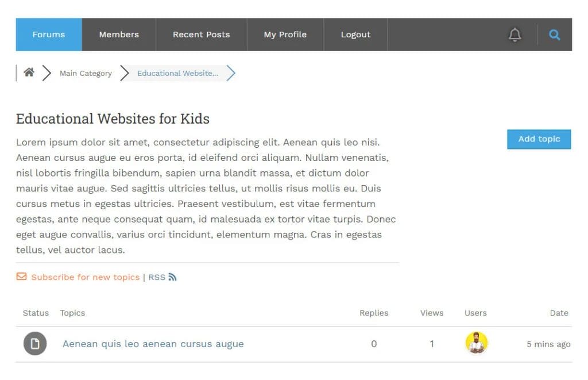Click the topic status document icon
Screen dimensions: 588x380
pos(35,344)
